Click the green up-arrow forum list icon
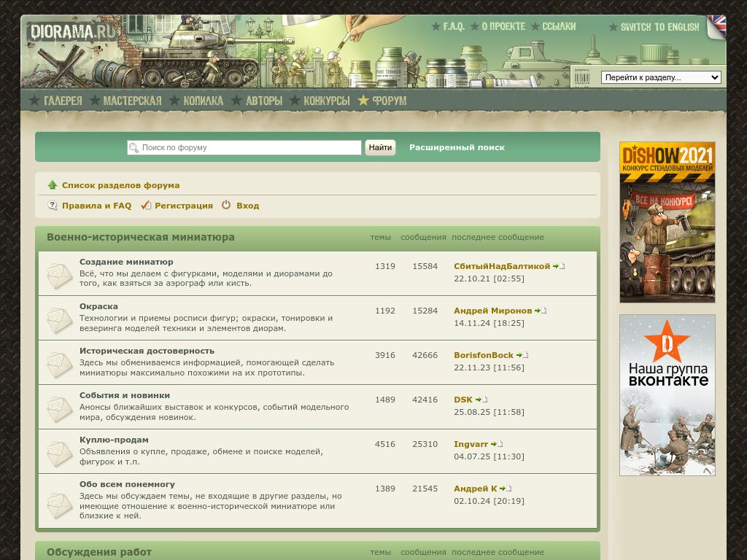Image resolution: width=747 pixels, height=560 pixels. (x=53, y=185)
